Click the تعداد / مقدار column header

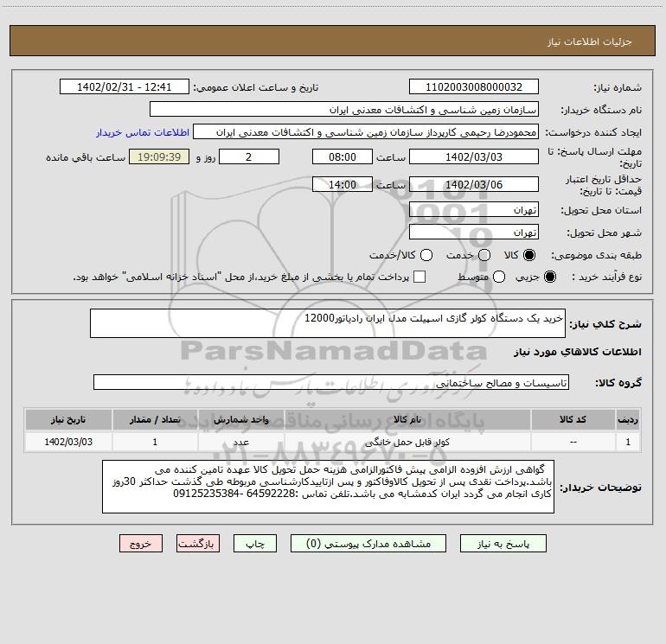155,420
